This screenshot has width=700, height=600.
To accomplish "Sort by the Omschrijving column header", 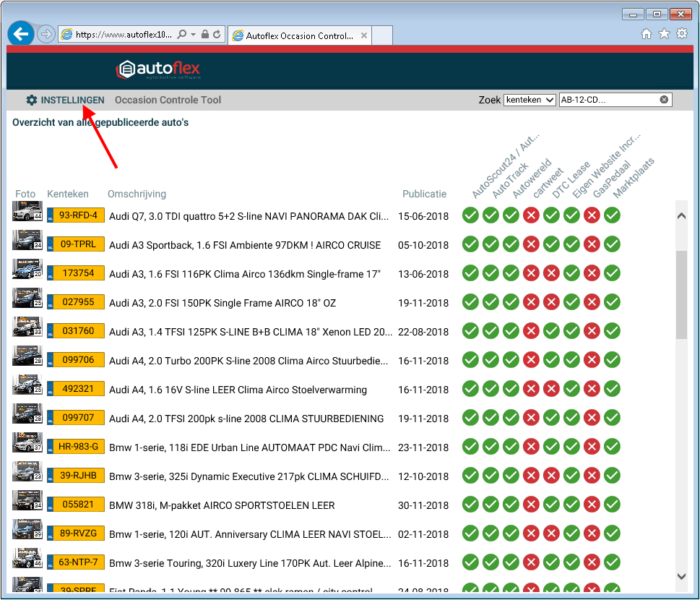I will pos(137,194).
